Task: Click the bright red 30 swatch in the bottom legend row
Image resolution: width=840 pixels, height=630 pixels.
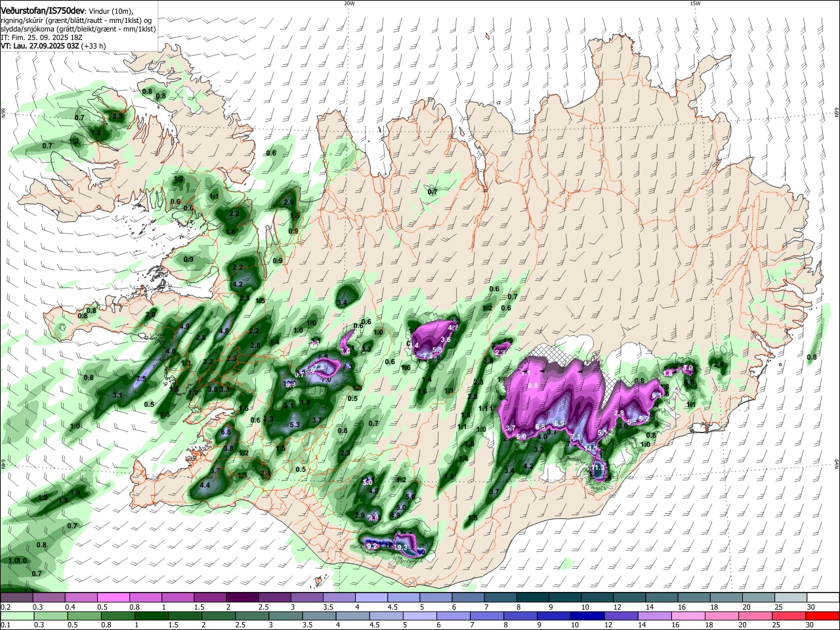Action: (x=823, y=616)
